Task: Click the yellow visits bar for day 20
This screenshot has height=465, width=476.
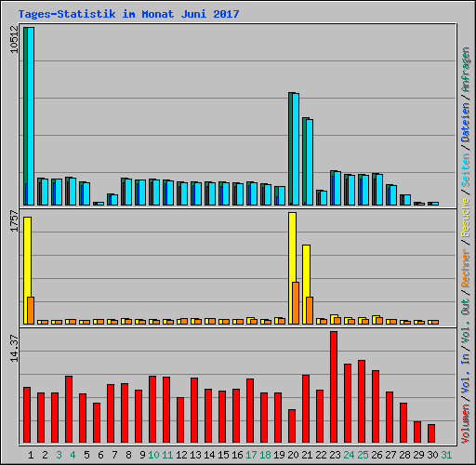Action: click(292, 268)
